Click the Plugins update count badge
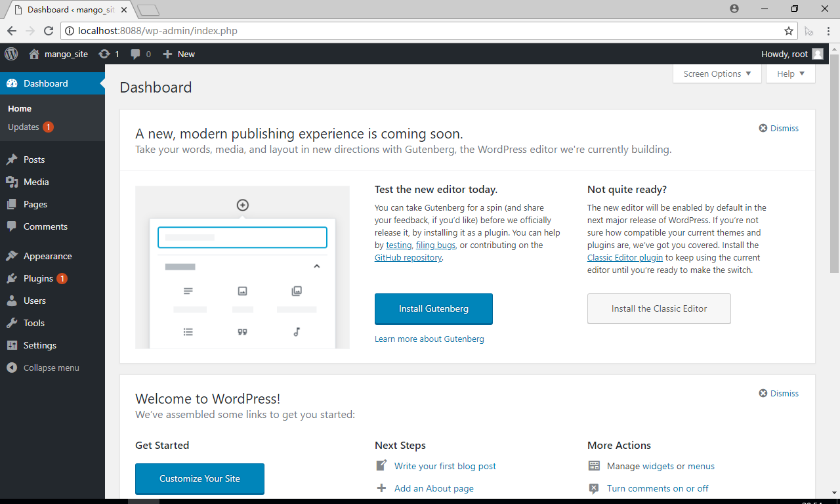The width and height of the screenshot is (840, 504). pos(62,278)
